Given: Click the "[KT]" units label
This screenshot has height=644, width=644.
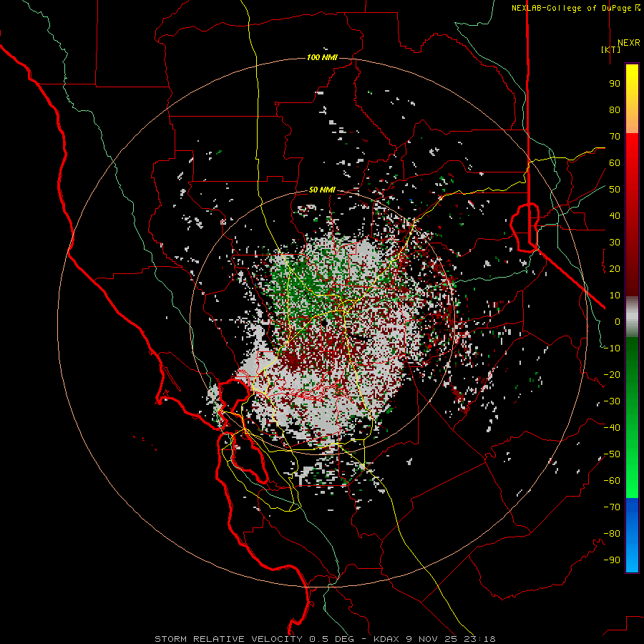Looking at the screenshot, I should (611, 49).
